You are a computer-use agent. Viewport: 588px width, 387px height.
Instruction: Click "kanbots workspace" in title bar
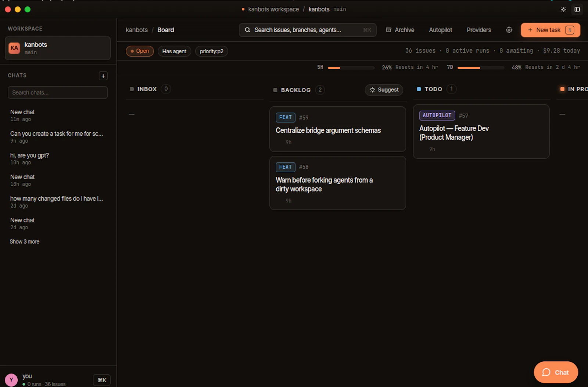tap(273, 9)
